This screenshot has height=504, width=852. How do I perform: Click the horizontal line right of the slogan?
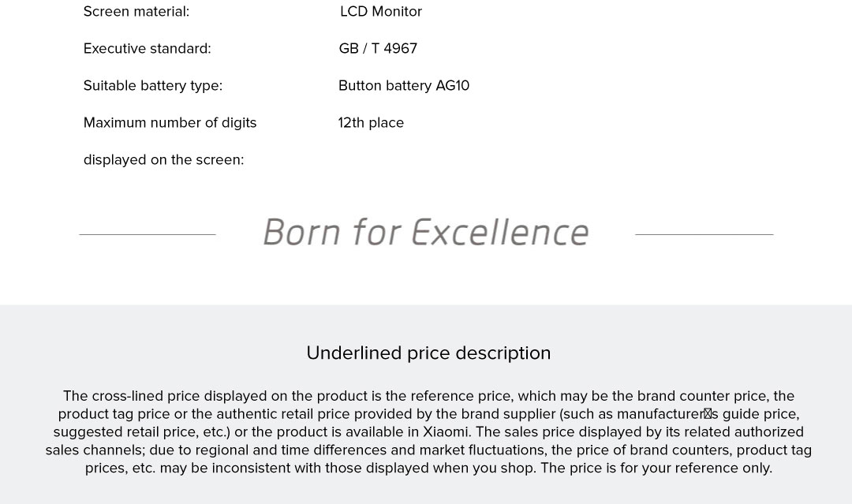point(704,234)
